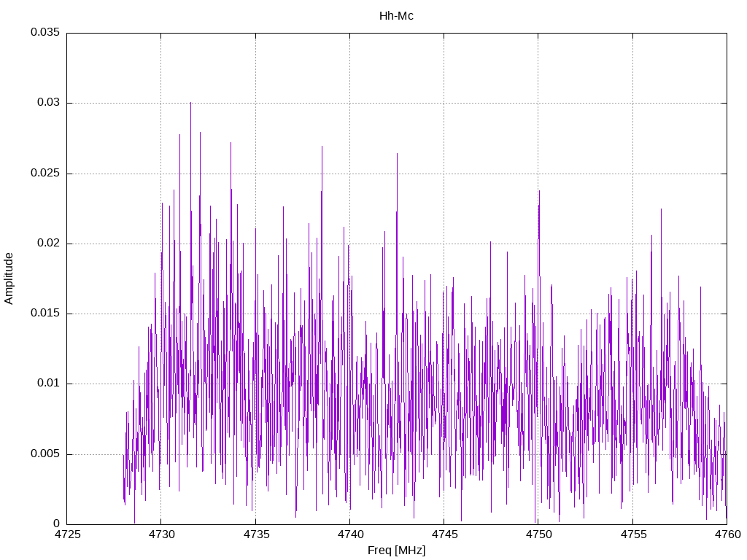This screenshot has height=560, width=747.
Task: Click the x-axis tick label 4745
Action: click(445, 534)
